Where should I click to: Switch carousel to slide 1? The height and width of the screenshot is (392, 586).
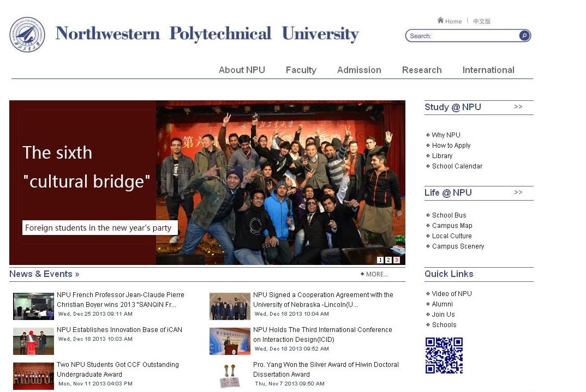click(380, 260)
